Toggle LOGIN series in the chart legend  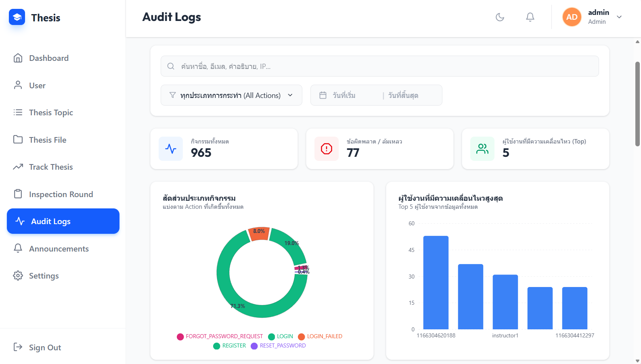pyautogui.click(x=281, y=336)
